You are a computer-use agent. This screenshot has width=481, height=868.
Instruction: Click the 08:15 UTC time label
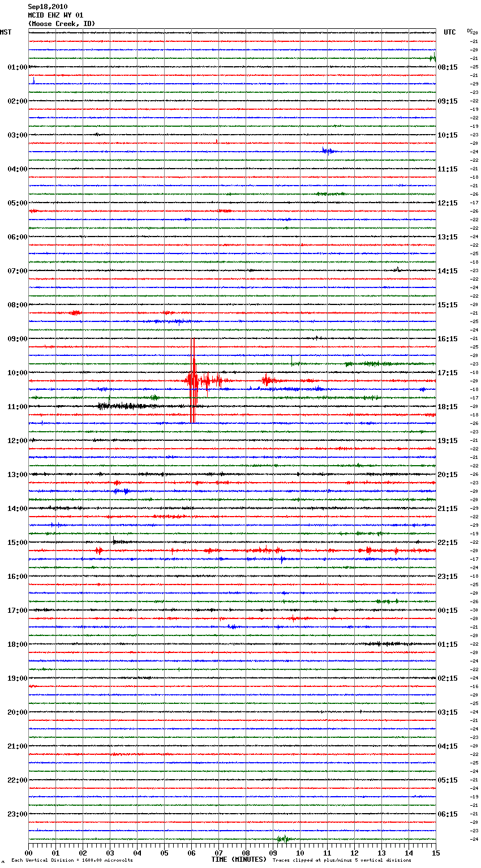(448, 67)
